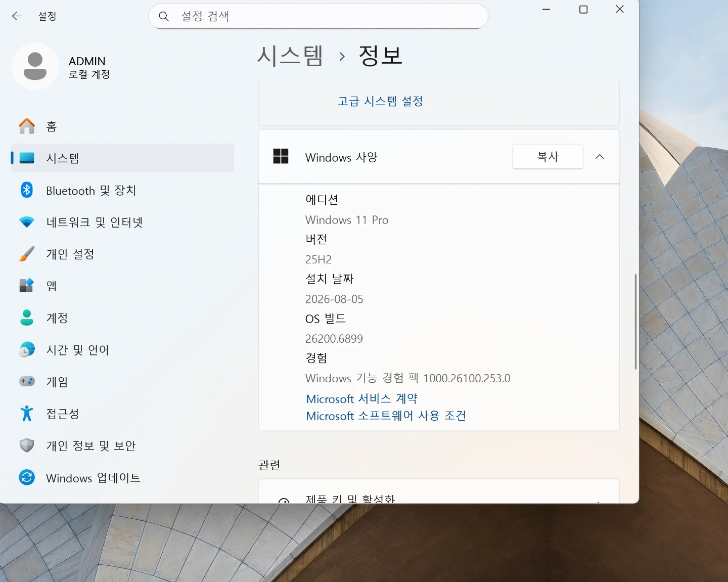
Task: Click the OS 빌드 label
Action: [x=326, y=319]
